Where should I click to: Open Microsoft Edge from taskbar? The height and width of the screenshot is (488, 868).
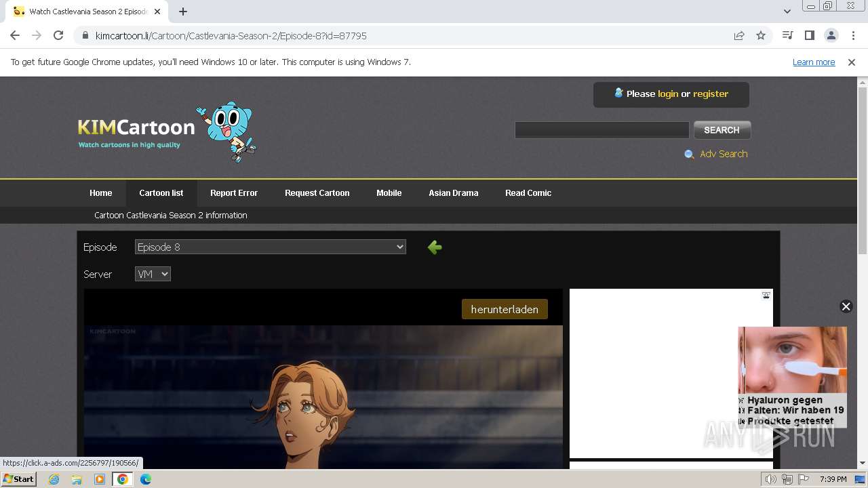pyautogui.click(x=146, y=479)
